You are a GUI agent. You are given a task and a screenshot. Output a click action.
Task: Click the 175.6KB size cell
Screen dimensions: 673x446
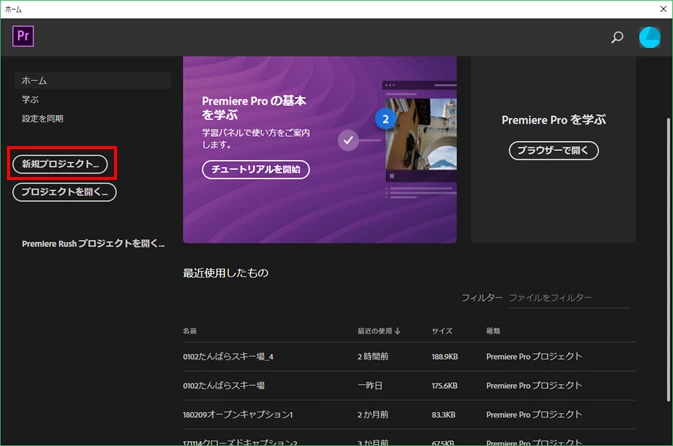click(x=444, y=385)
